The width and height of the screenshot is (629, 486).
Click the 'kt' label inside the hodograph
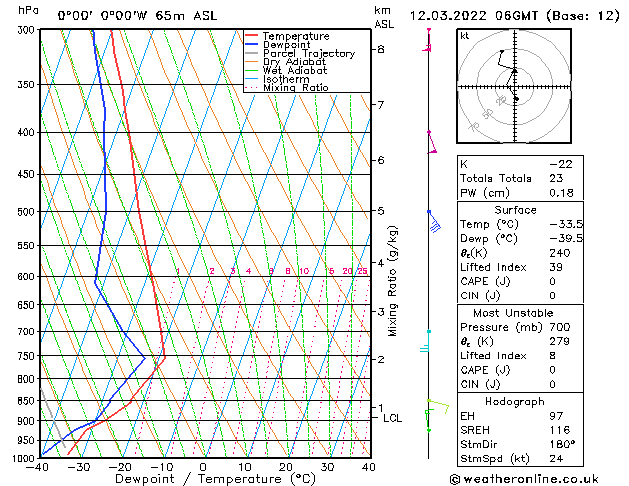pyautogui.click(x=465, y=36)
